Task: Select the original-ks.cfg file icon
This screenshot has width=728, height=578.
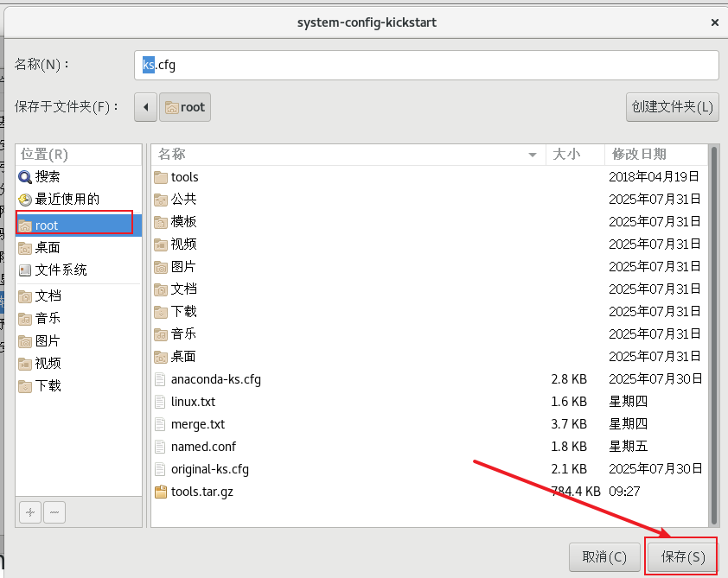Action: (x=160, y=469)
